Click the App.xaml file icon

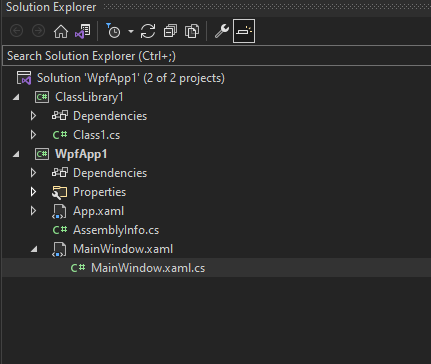click(x=59, y=211)
